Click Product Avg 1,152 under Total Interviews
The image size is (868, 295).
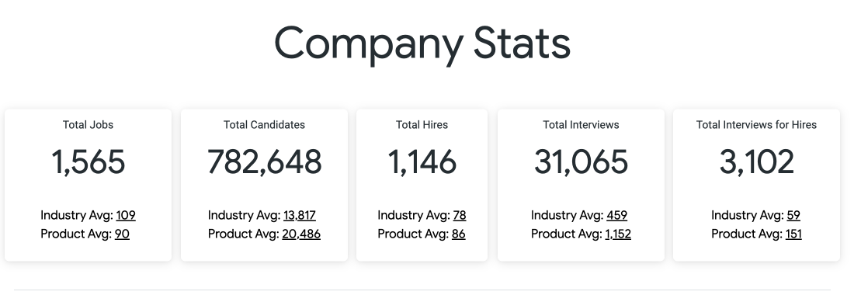618,234
